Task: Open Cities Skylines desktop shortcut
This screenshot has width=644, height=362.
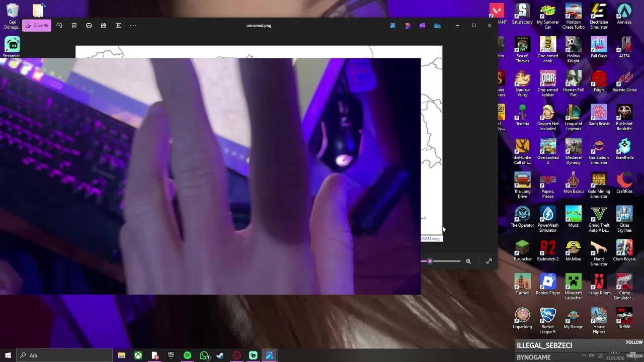Action: [624, 219]
